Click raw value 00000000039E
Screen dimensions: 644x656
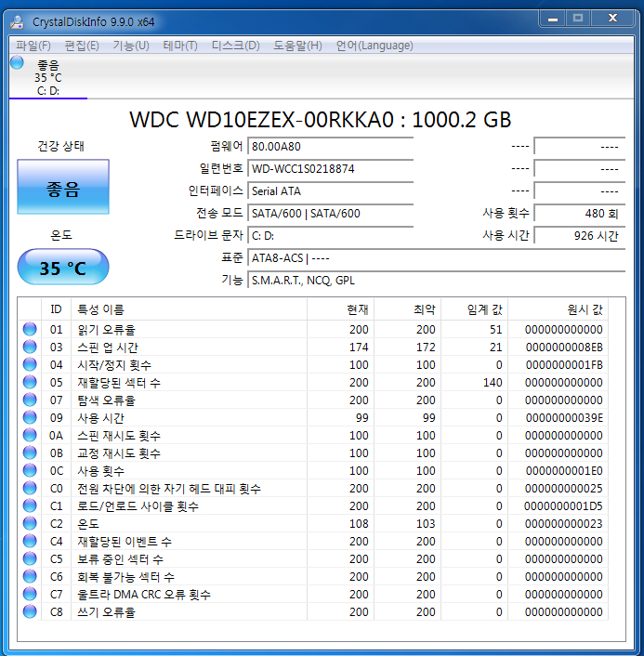pos(564,418)
